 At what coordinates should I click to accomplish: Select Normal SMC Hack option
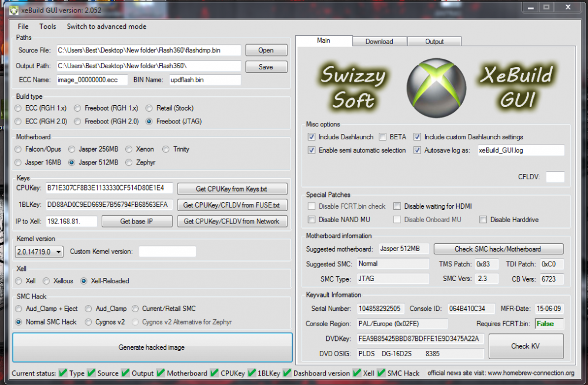pos(46,322)
